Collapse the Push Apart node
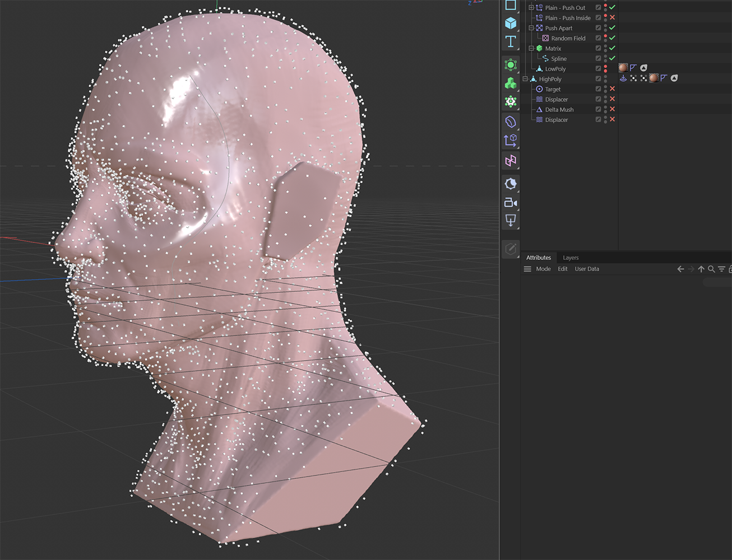 [531, 28]
